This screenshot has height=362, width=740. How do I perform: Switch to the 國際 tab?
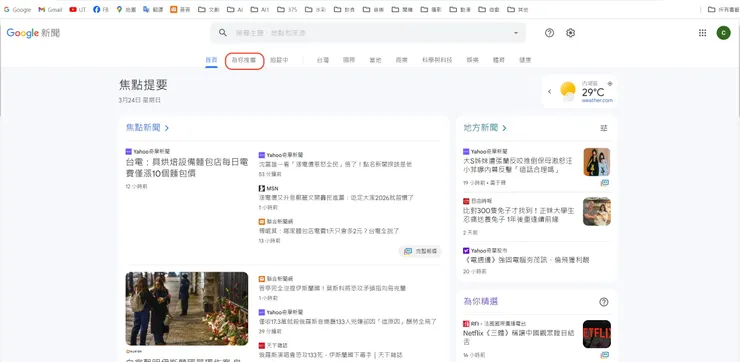[x=349, y=60]
